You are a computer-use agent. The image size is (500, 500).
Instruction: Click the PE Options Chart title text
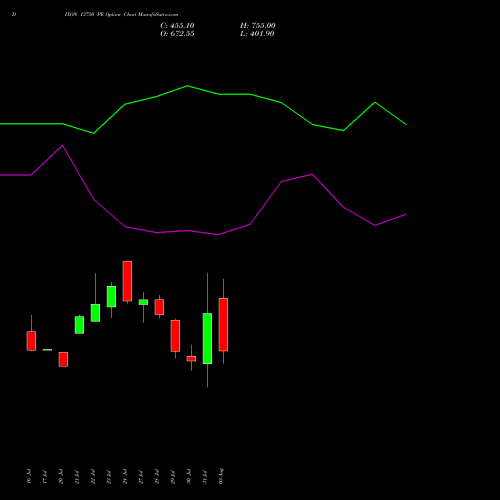click(121, 15)
